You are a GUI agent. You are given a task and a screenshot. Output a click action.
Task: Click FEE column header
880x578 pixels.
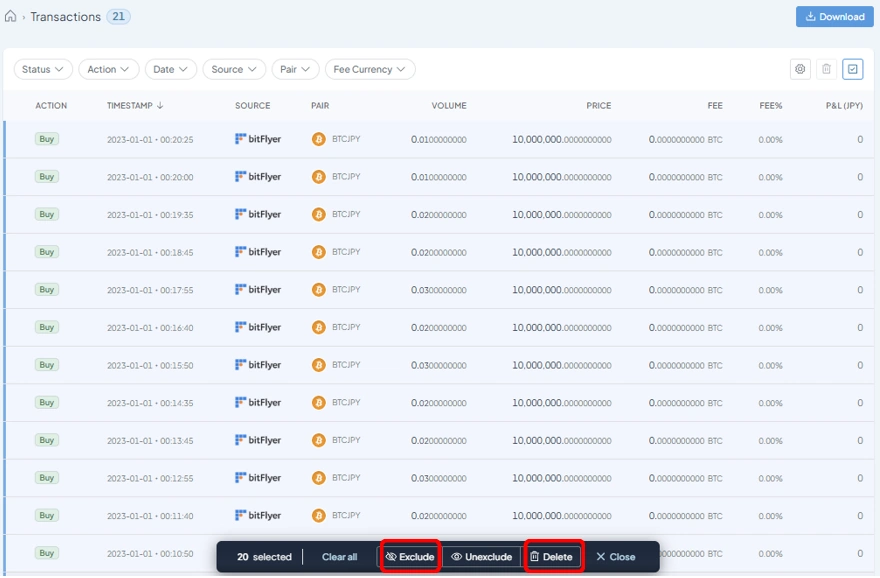coord(715,105)
